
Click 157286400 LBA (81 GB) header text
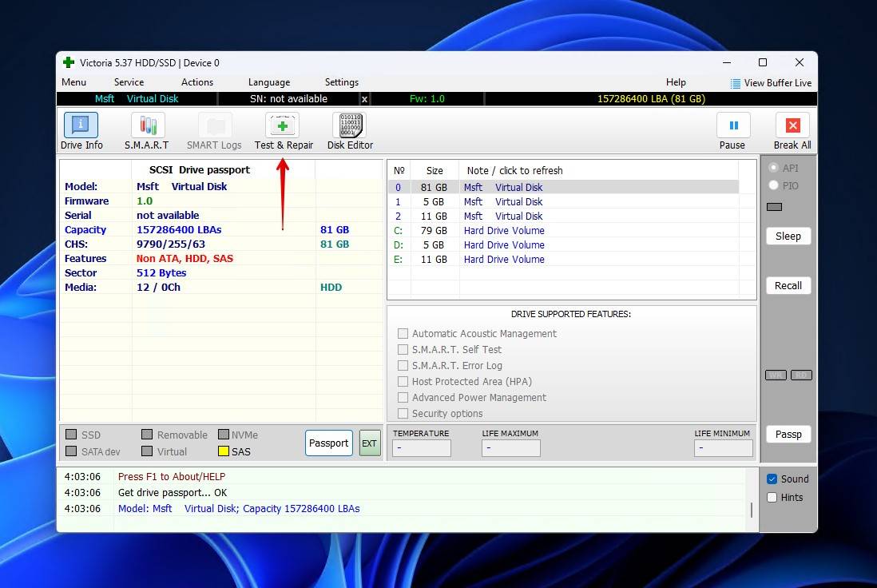coord(651,99)
